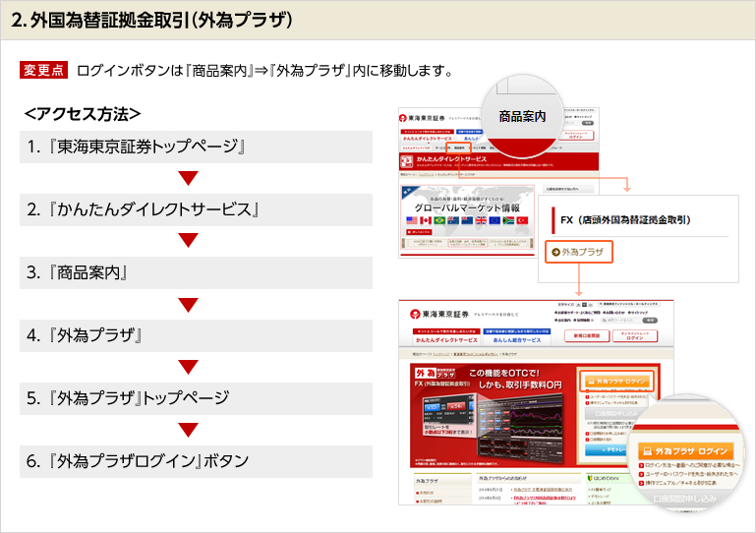Select the Turkey flag icon
Screen dimensions: 756x533
point(523,220)
